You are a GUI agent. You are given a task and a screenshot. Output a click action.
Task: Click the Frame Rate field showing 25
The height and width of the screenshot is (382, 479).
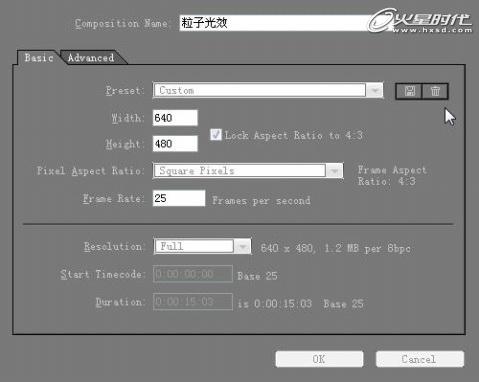179,198
